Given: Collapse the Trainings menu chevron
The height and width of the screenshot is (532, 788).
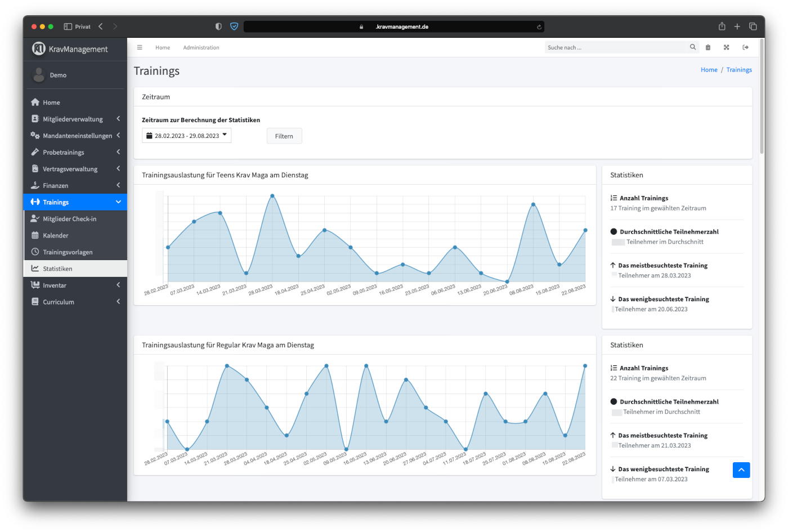Looking at the screenshot, I should [x=118, y=202].
